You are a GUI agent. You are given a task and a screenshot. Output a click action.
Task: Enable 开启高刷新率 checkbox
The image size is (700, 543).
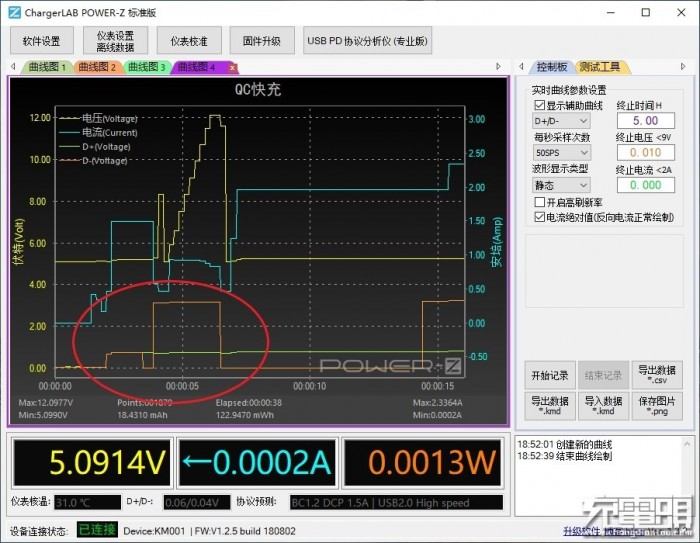click(539, 202)
